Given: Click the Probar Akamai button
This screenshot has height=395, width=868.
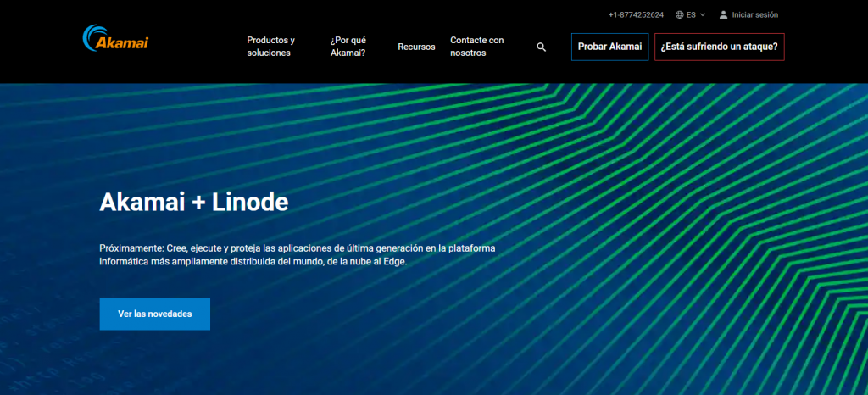Looking at the screenshot, I should 610,47.
